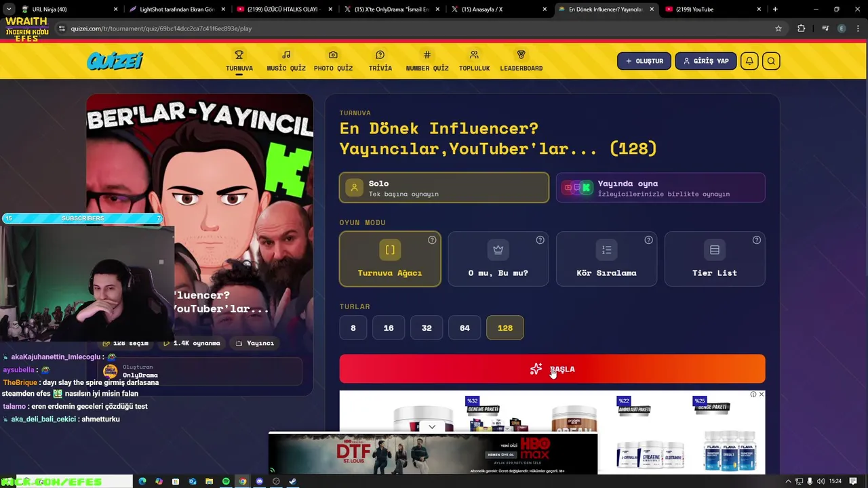Set rounds to 16

pos(389,328)
